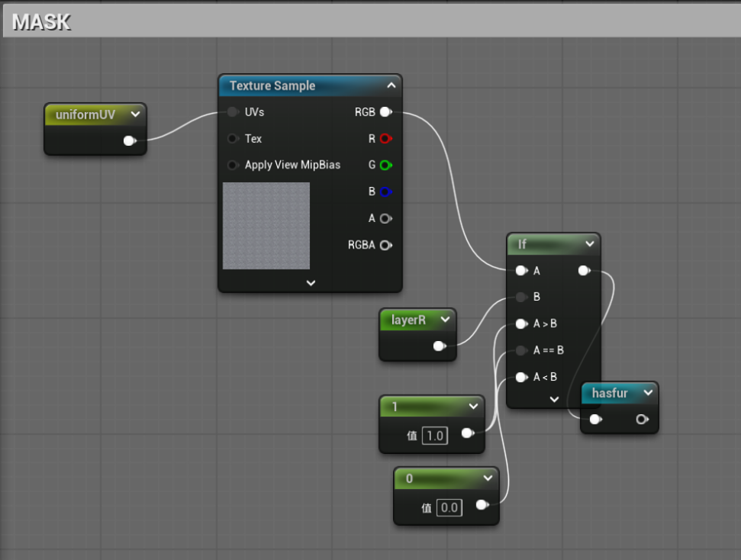The height and width of the screenshot is (560, 741).
Task: Click the UVs input pin on Texture Sample
Action: coord(233,112)
